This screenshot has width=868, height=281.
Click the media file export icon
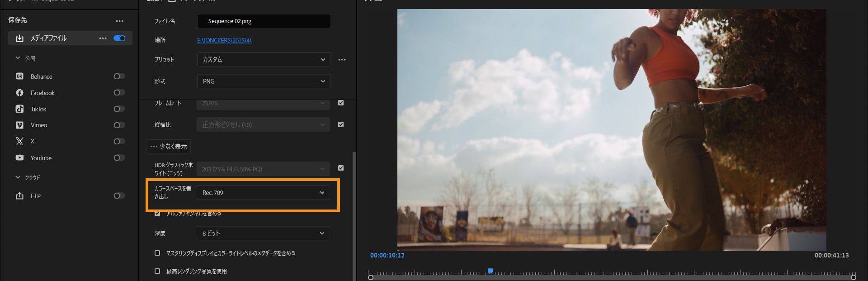click(19, 38)
